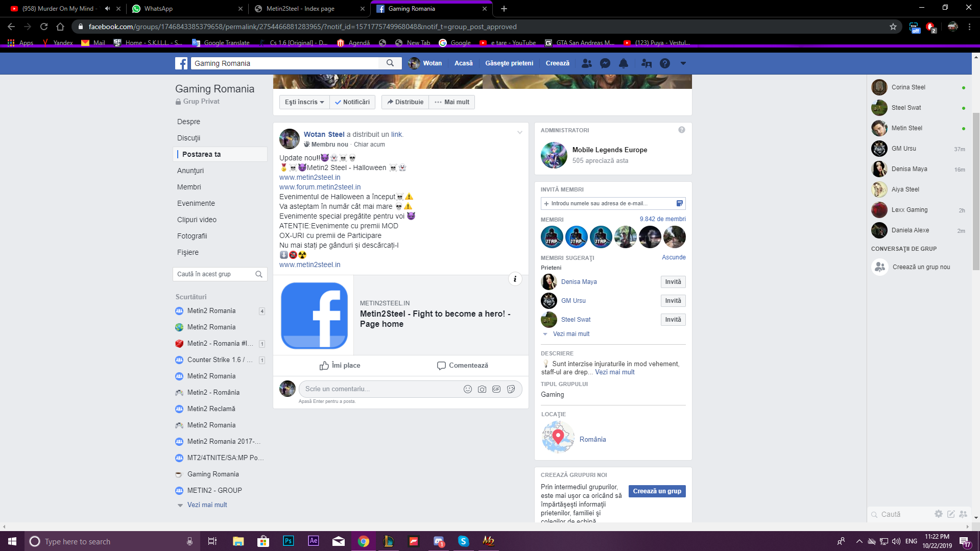Click the Scrie un comentariu field
The height and width of the screenshot is (551, 980).
[380, 389]
